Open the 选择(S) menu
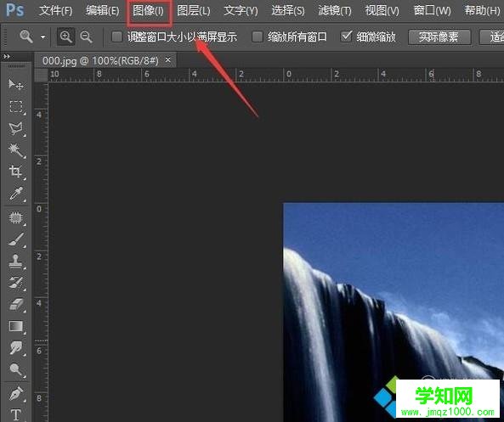Viewport: 504px width, 422px height. (288, 11)
